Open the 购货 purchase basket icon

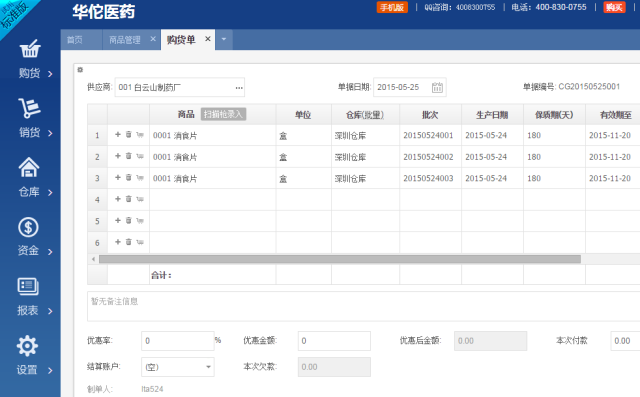pos(30,49)
